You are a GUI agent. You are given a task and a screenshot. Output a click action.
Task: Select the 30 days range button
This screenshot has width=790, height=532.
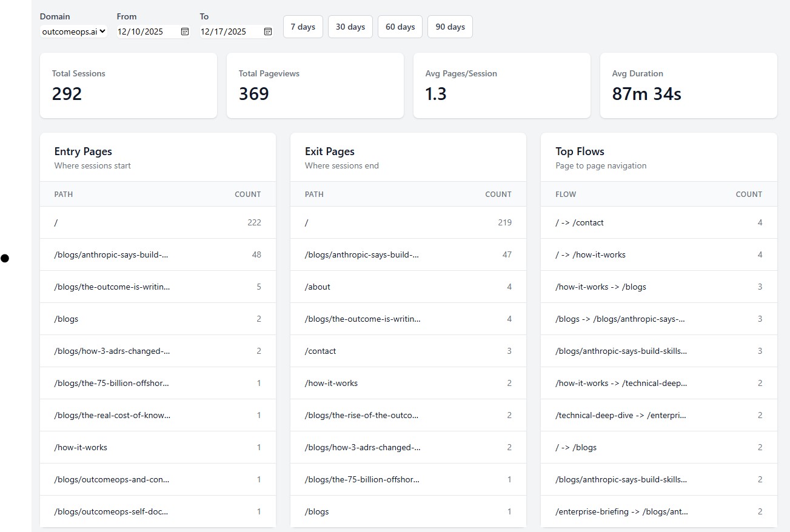[x=350, y=27]
